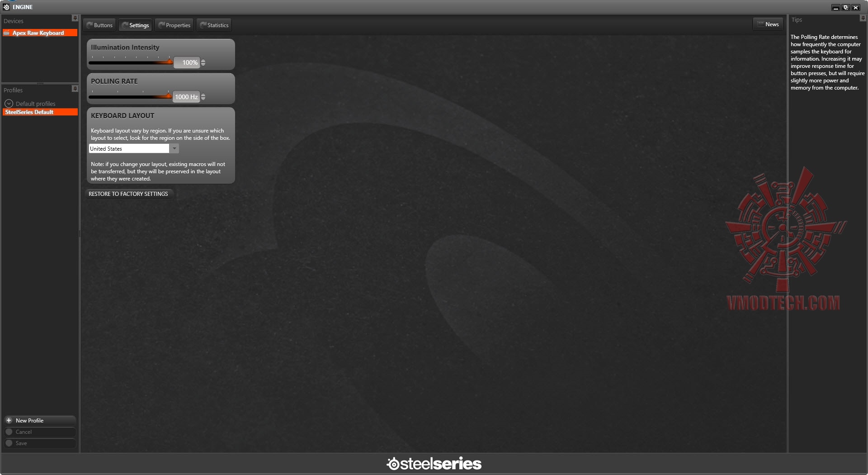868x475 pixels.
Task: Pin the Profiles panel
Action: (75, 89)
